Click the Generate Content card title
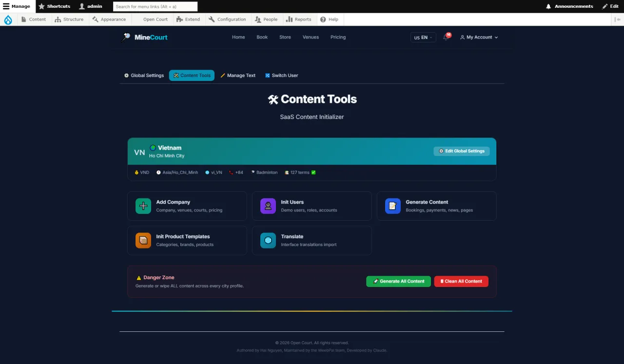 pos(427,202)
